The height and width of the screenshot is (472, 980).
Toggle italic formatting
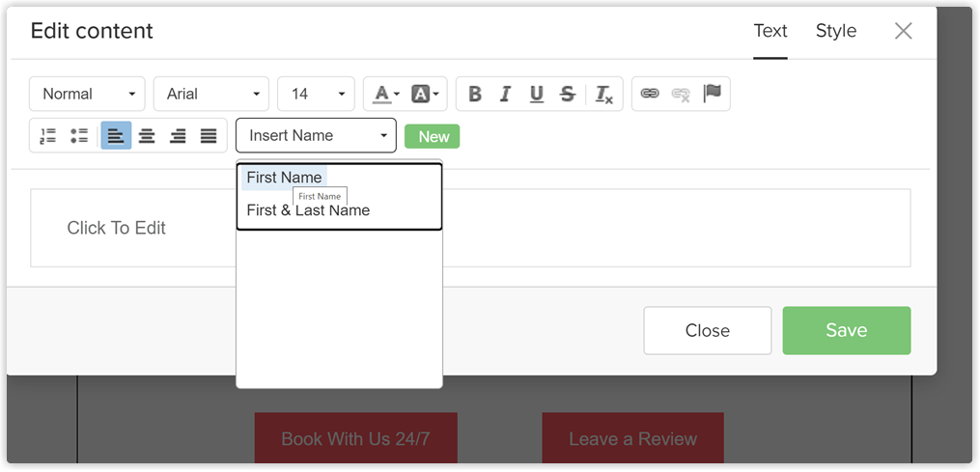pos(506,95)
